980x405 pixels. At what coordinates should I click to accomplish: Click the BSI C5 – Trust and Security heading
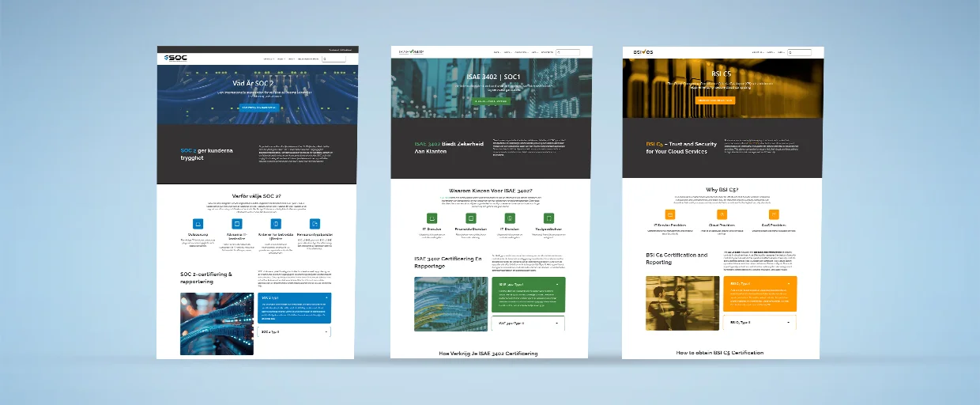point(680,147)
